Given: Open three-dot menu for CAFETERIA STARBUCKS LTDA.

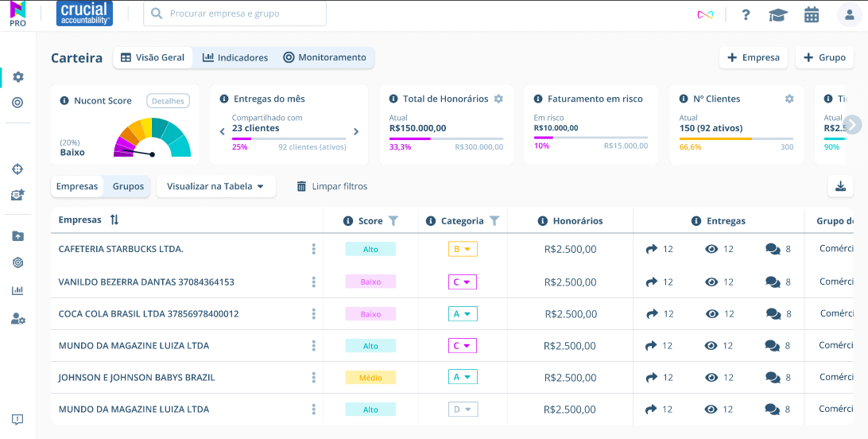Looking at the screenshot, I should click(313, 249).
